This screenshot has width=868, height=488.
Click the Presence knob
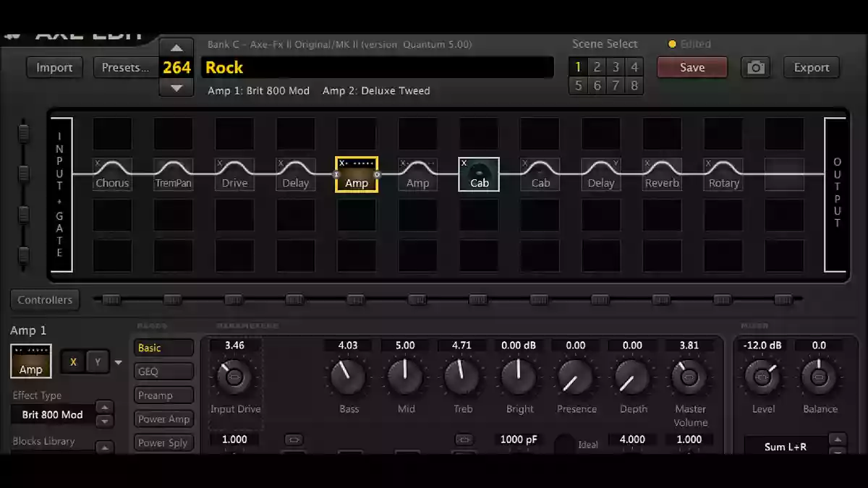[576, 377]
